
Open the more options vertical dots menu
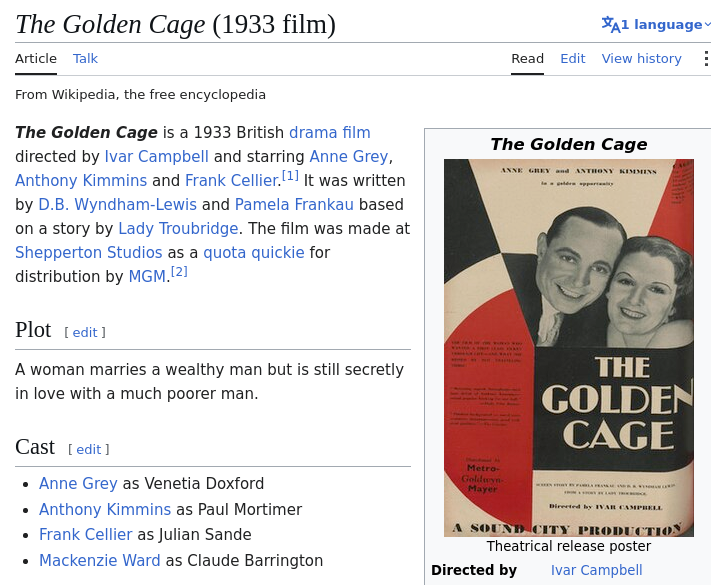706,58
